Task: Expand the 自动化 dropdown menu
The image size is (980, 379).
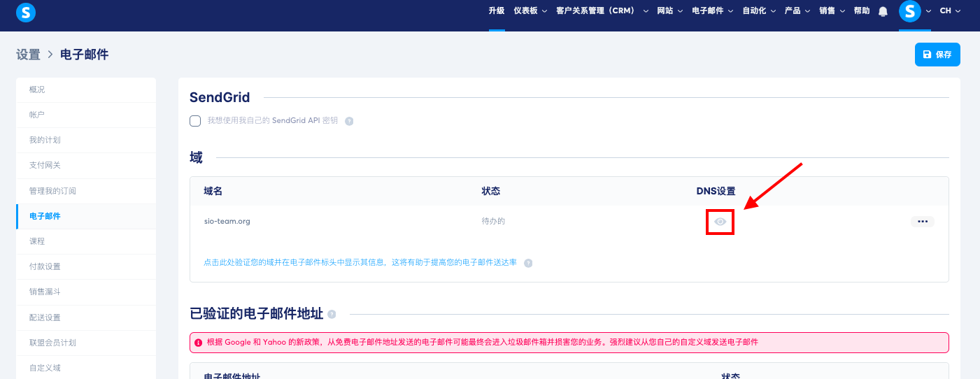Action: [759, 11]
